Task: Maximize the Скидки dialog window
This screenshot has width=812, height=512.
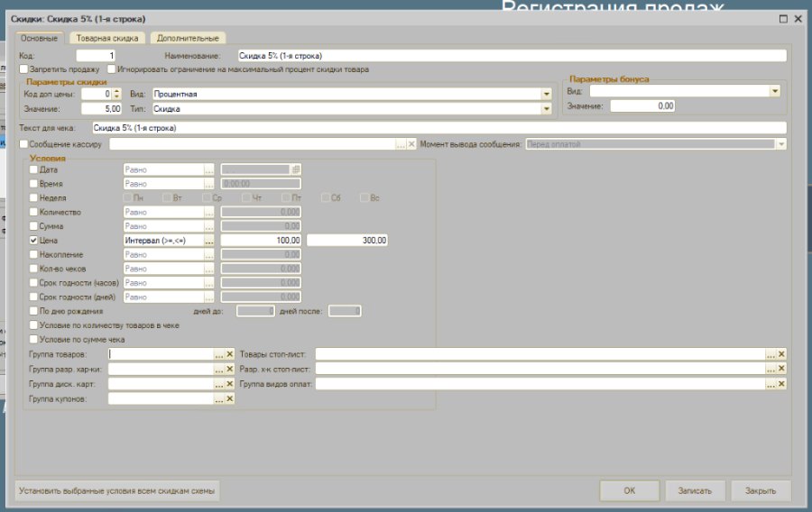Action: (x=783, y=19)
